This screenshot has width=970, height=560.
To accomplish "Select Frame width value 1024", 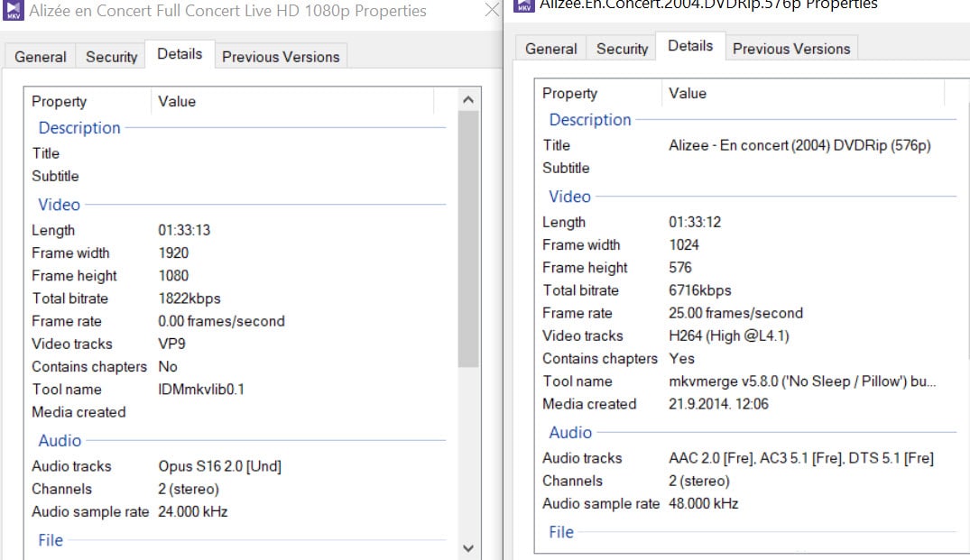I will (684, 244).
